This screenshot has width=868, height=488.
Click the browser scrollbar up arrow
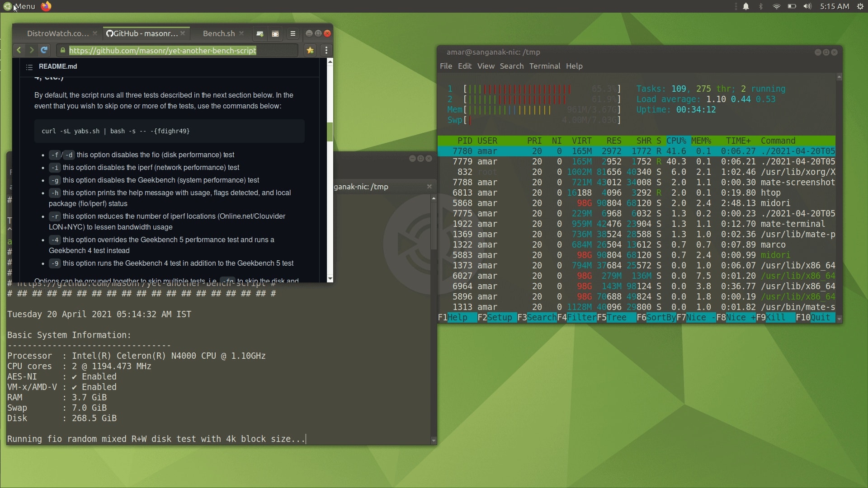pyautogui.click(x=330, y=61)
